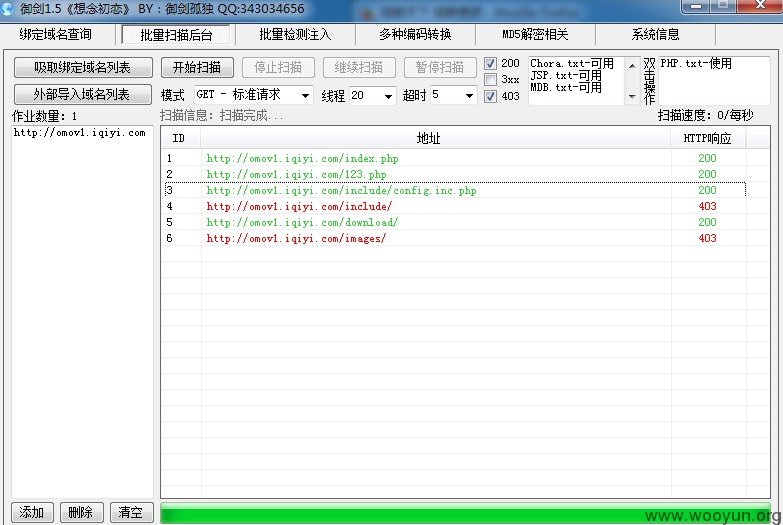Click 吸取绑定域名列表 button
Viewport: 783px width, 525px height.
[83, 67]
